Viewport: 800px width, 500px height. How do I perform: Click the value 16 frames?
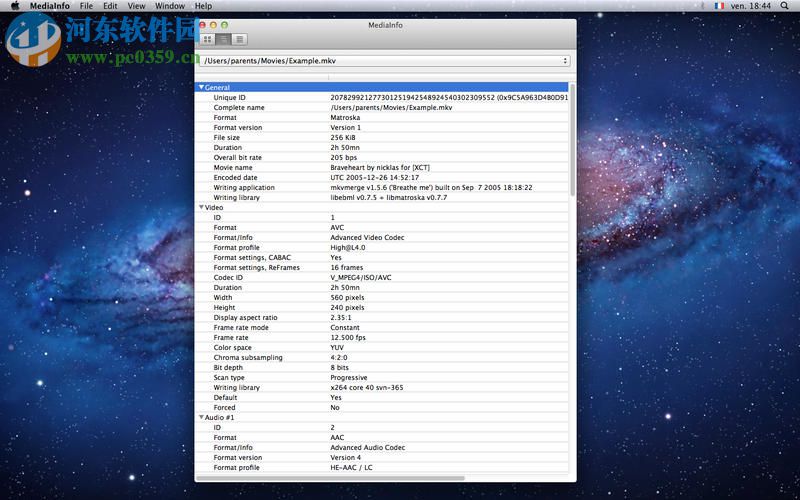coord(347,267)
